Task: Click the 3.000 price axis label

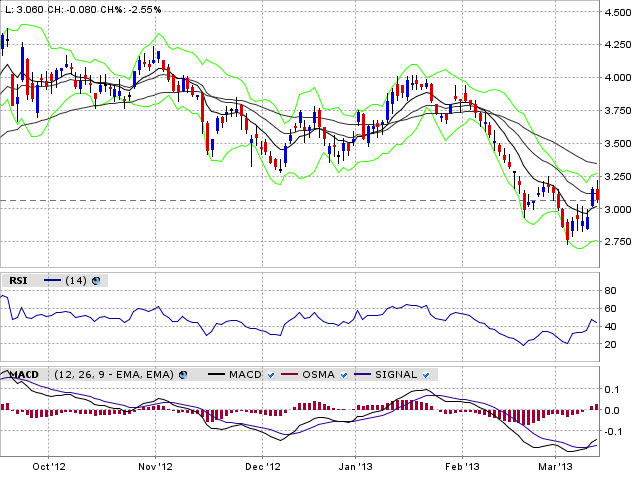Action: pos(617,209)
